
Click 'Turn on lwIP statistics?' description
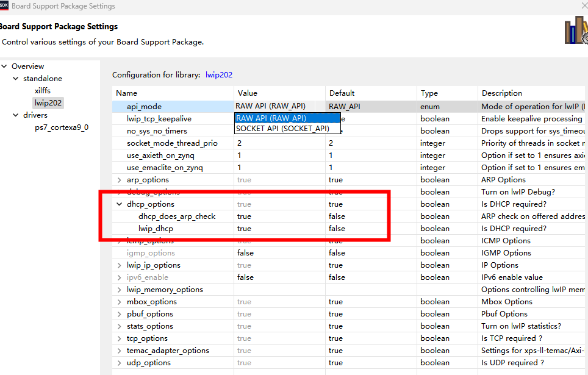pyautogui.click(x=521, y=326)
